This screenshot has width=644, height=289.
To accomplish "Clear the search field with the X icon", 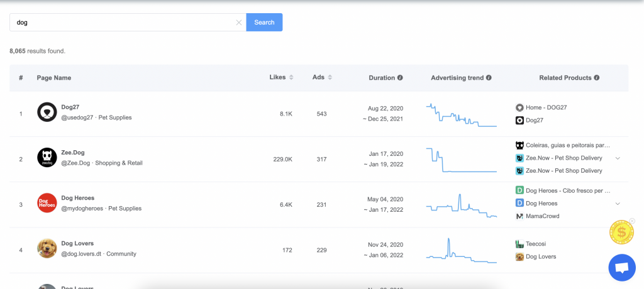I will (x=238, y=23).
